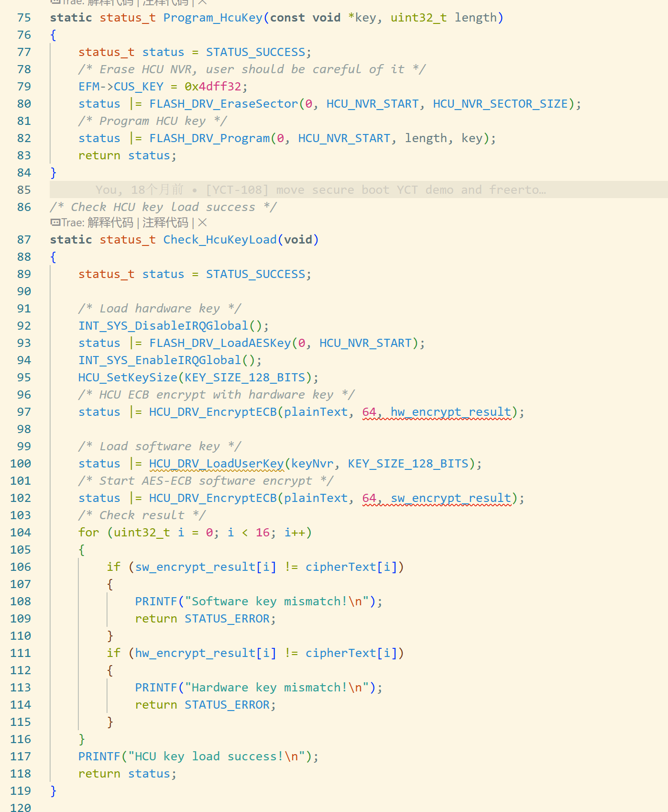Click 注释代码 above Check_HcuKeyLoad function
The image size is (668, 812).
165,222
